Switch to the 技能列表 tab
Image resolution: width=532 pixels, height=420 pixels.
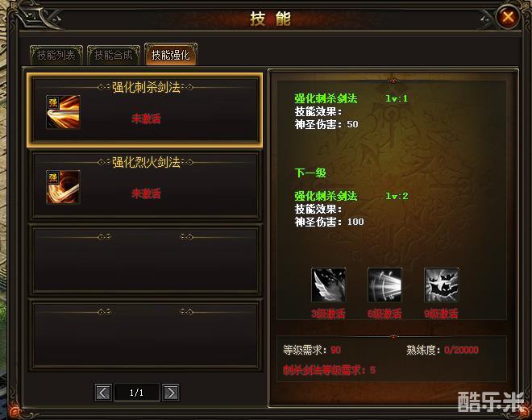(56, 55)
